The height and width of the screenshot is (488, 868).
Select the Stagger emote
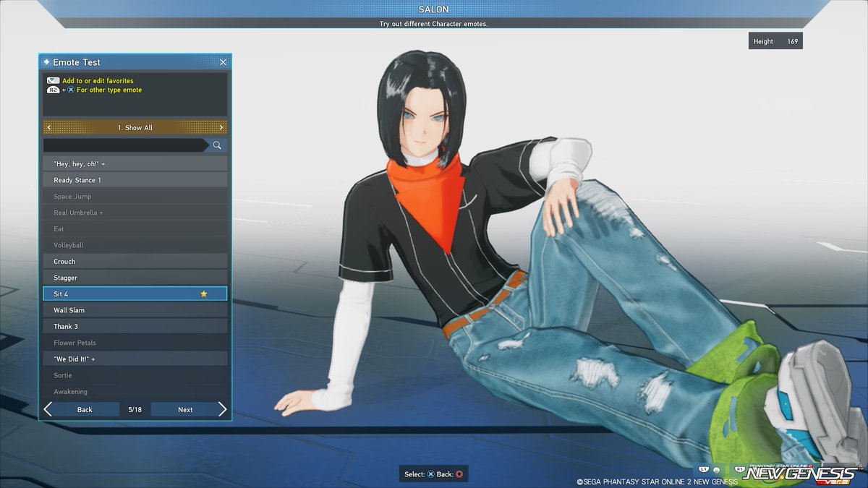pos(135,278)
